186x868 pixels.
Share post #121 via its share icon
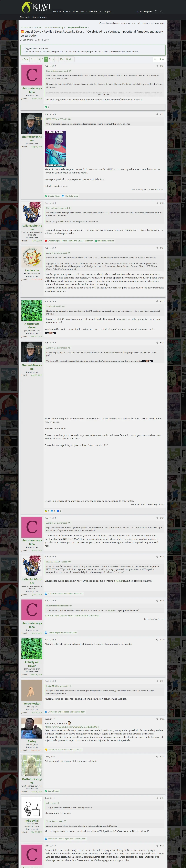(x=157, y=66)
